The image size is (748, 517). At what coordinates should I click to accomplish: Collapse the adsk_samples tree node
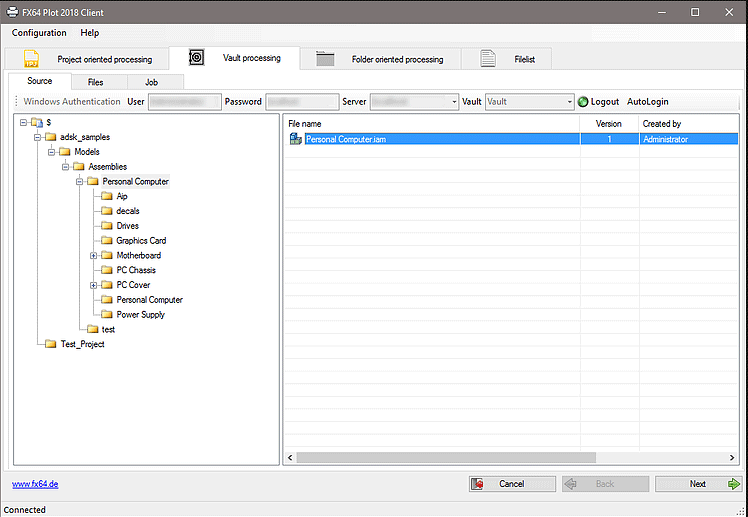pyautogui.click(x=37, y=137)
